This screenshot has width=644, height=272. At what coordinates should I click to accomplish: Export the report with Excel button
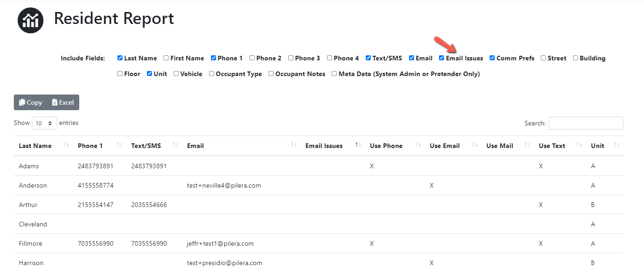pos(63,102)
